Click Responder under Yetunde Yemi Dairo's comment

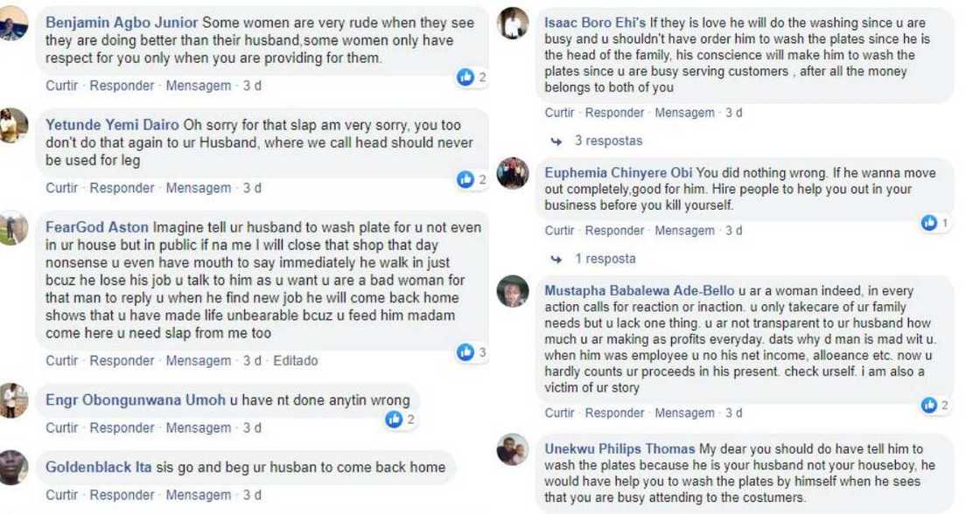(122, 188)
